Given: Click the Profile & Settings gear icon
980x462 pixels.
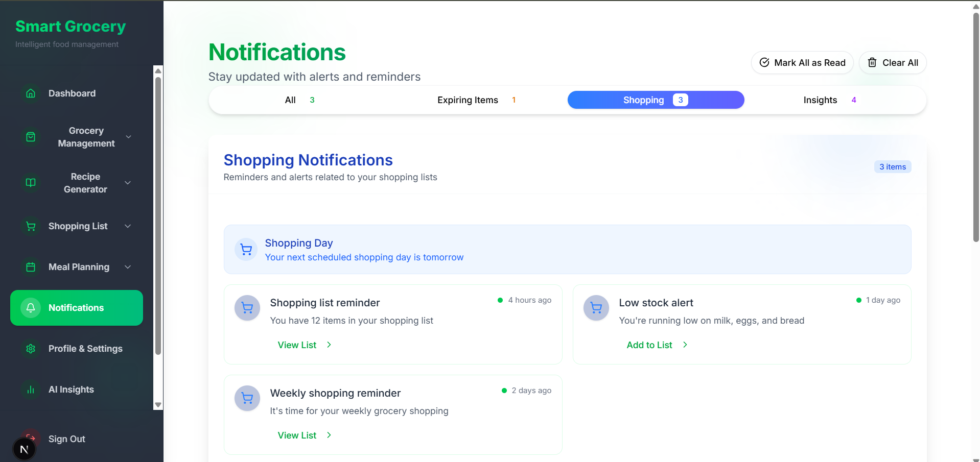Looking at the screenshot, I should [31, 349].
